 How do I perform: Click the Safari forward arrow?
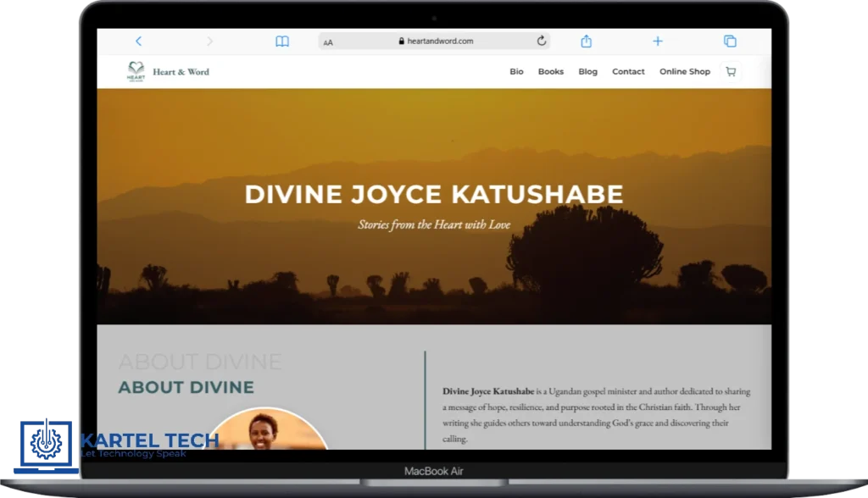point(209,41)
